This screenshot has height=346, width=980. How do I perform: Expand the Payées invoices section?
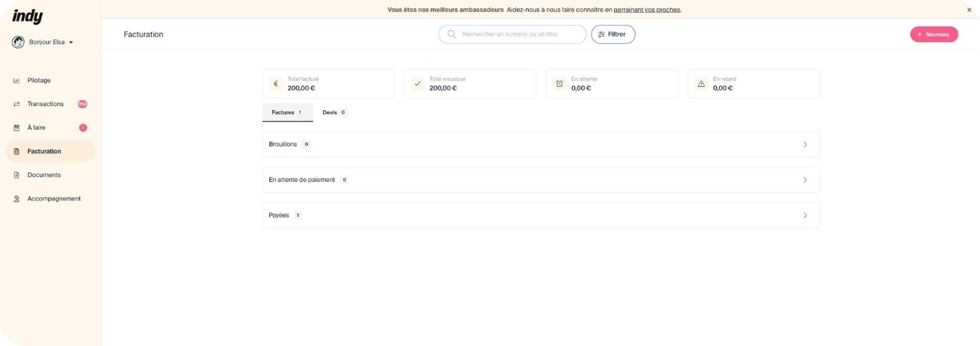(804, 215)
